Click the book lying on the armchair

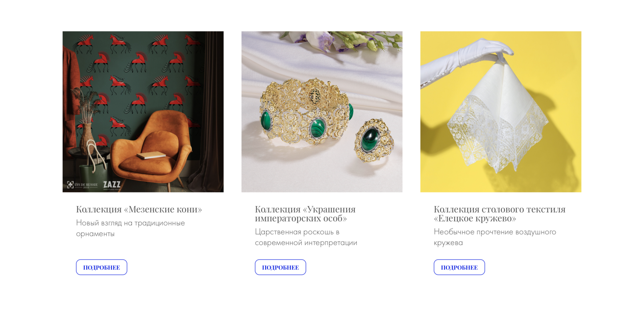tap(151, 155)
